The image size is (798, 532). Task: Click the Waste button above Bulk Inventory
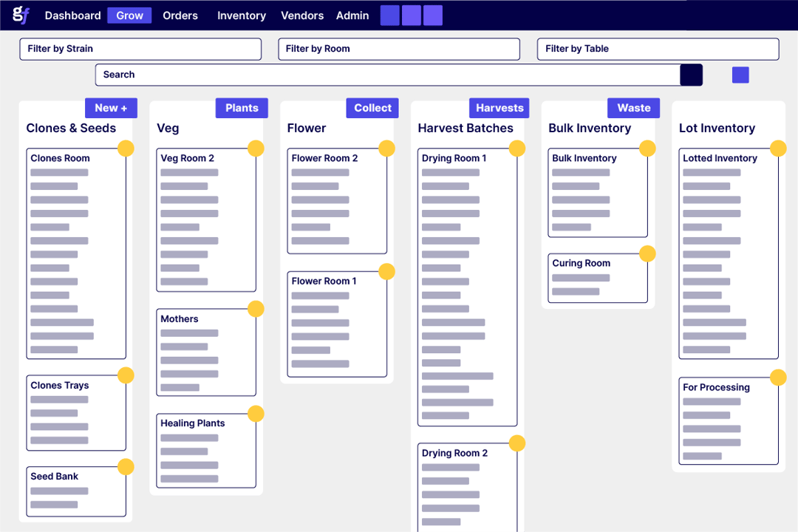click(633, 108)
